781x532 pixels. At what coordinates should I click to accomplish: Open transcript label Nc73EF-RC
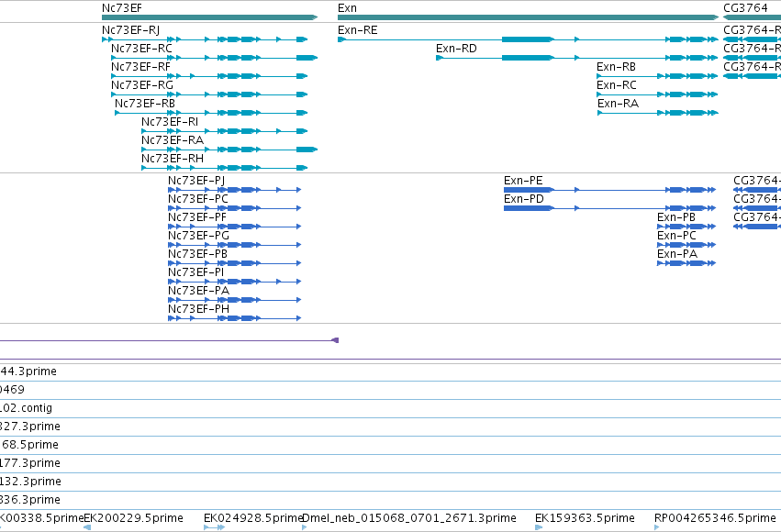point(141,49)
